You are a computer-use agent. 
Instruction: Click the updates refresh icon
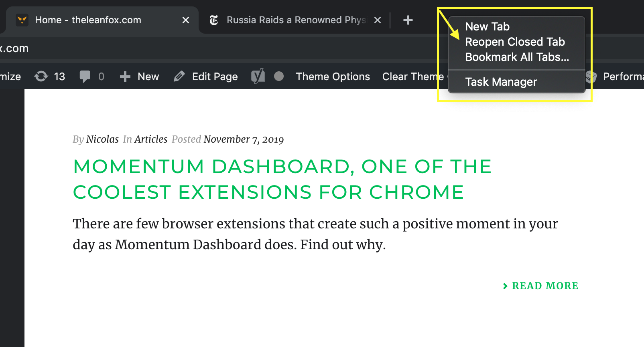tap(41, 76)
